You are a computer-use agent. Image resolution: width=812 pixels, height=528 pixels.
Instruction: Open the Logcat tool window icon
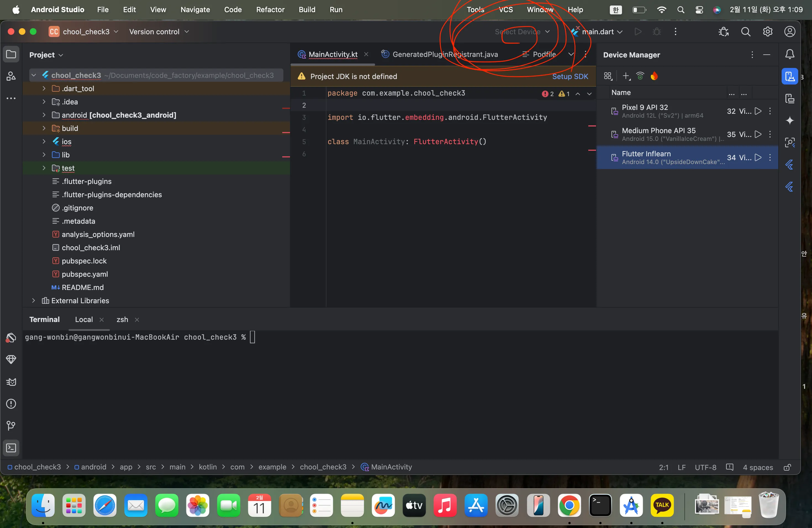[x=11, y=382]
